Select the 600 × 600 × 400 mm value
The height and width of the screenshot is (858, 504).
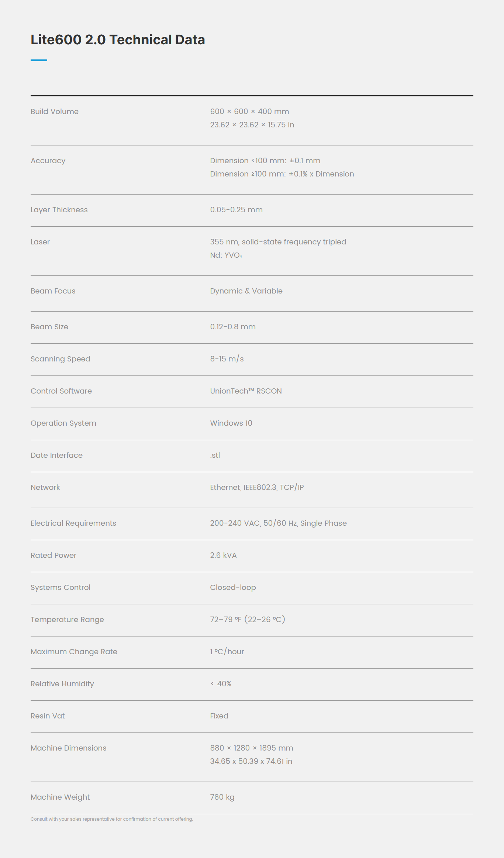[x=249, y=111]
